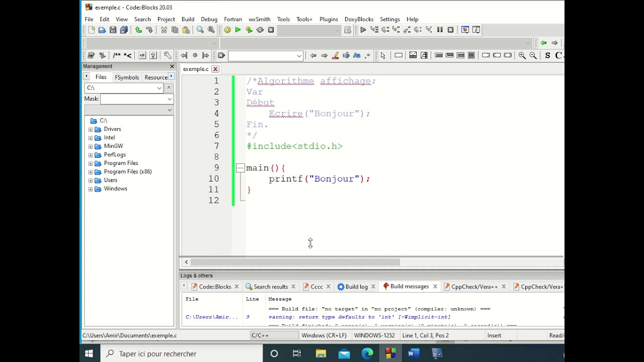Open the C:\ path dropdown
Image resolution: width=644 pixels, height=362 pixels.
(x=159, y=88)
